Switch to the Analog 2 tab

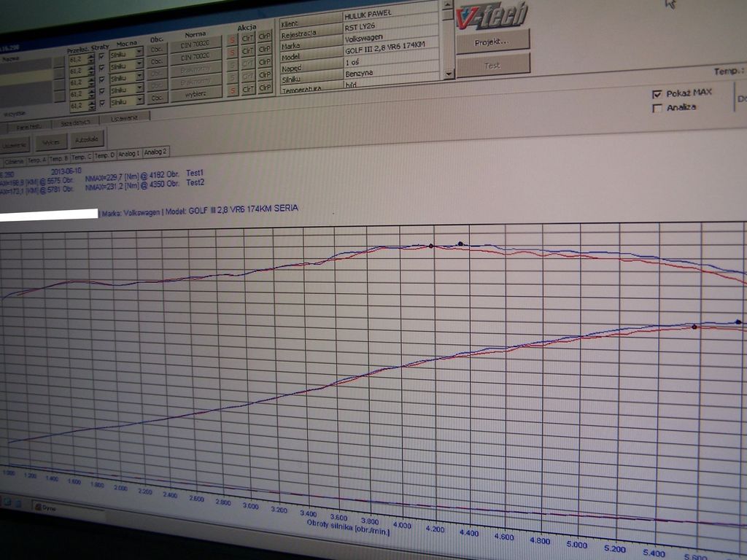155,152
